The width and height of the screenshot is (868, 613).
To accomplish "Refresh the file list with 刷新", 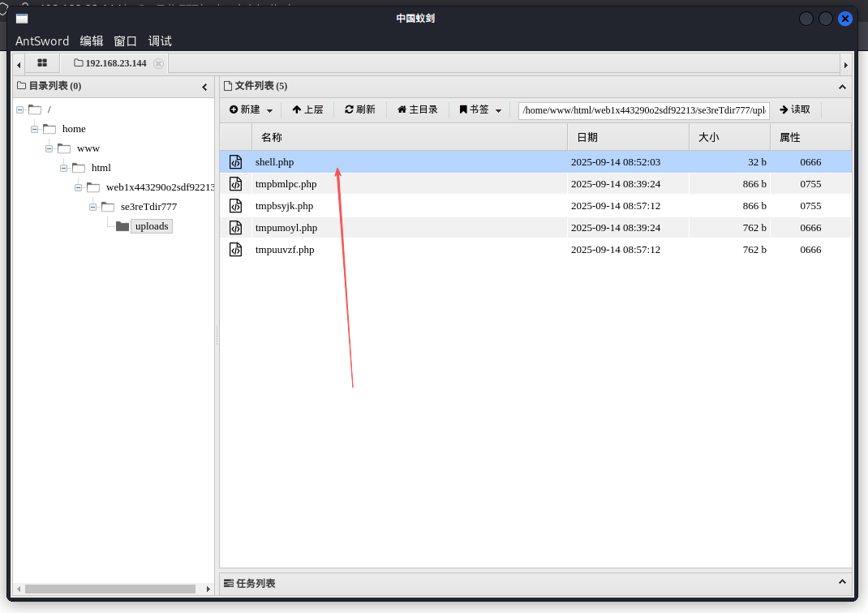I will (x=359, y=109).
